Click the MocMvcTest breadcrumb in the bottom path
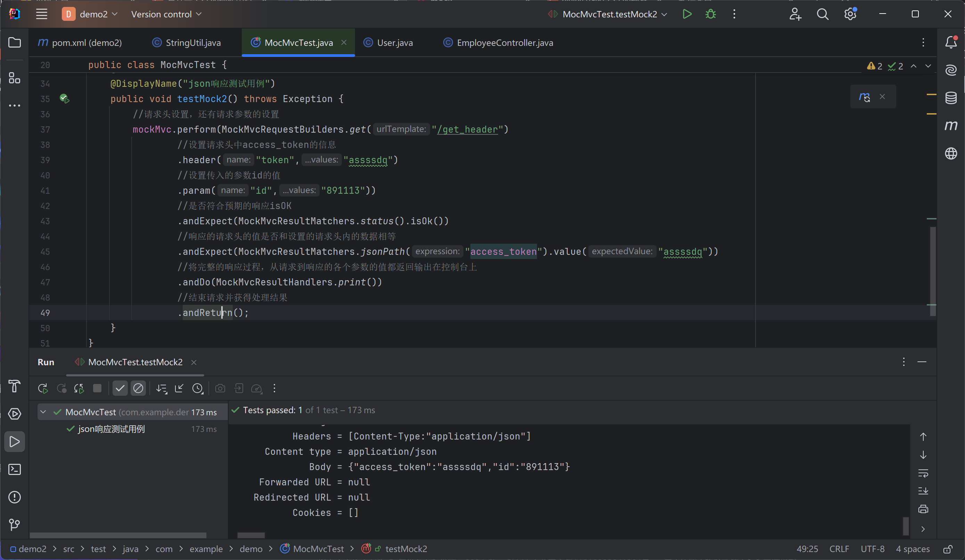Image resolution: width=965 pixels, height=560 pixels. (x=318, y=549)
